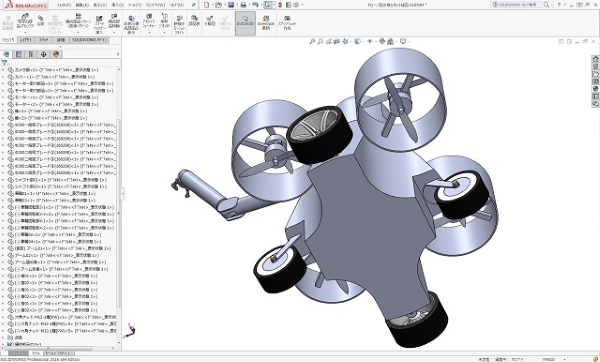Switch to the SOLIDWORKS Add-ins ribbon tab
The height and width of the screenshot is (362, 600).
91,40
